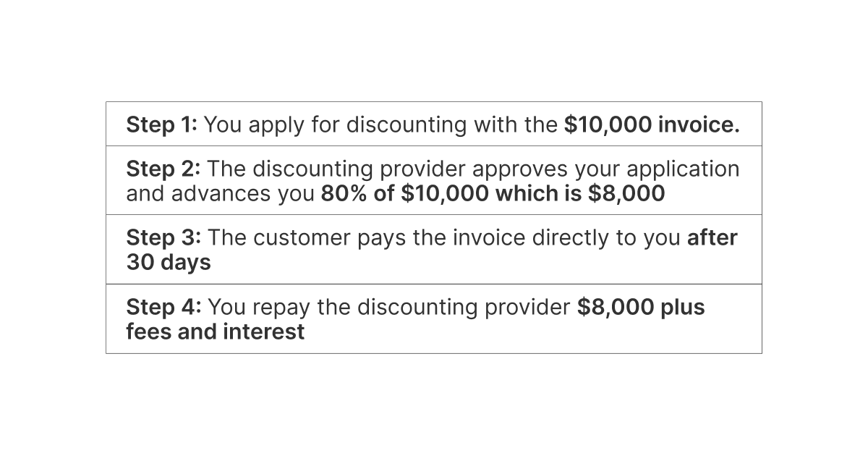868x456 pixels.
Task: Click the bold "Step 4:" label
Action: point(163,307)
